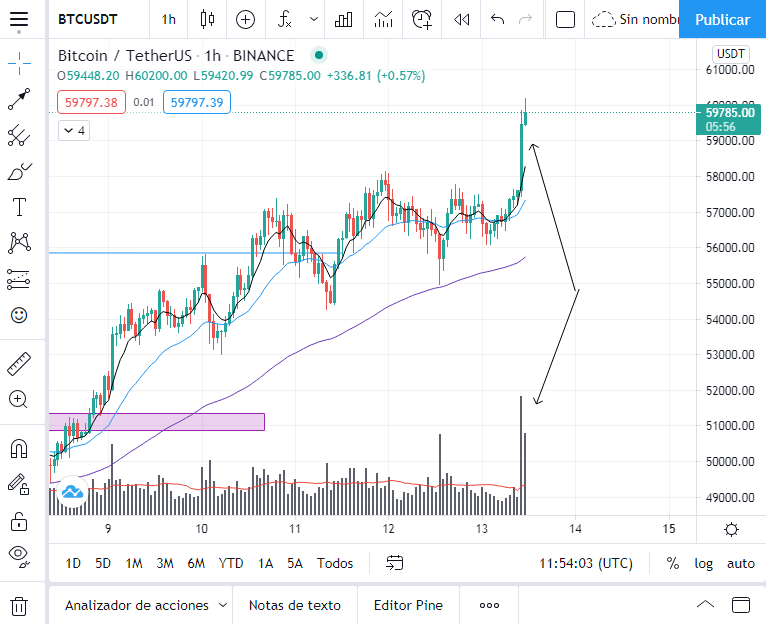This screenshot has height=624, width=766.
Task: Expand bottom panel with chevron up
Action: pyautogui.click(x=705, y=605)
